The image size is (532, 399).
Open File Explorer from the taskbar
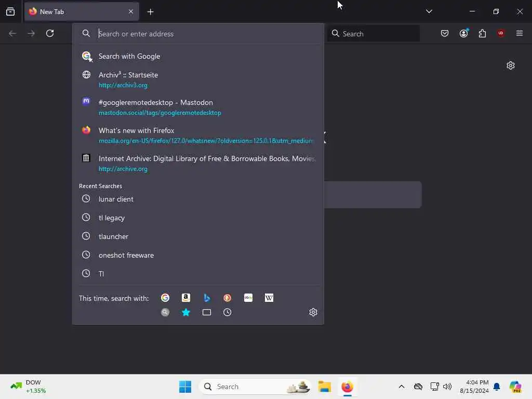click(324, 387)
